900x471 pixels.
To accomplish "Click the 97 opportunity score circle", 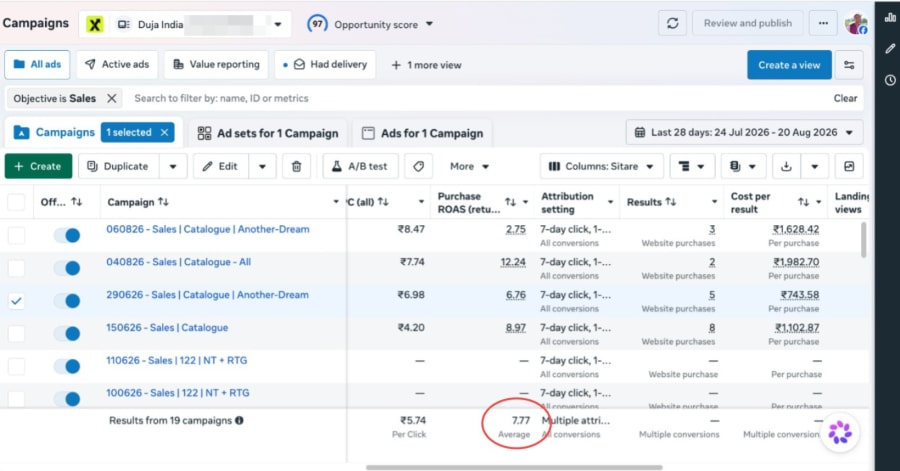I will [317, 24].
